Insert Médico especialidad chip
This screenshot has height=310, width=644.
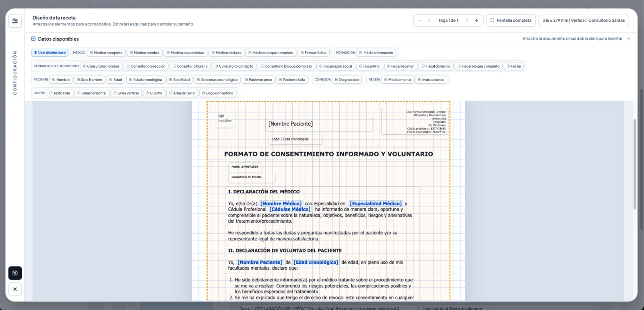[x=186, y=53]
